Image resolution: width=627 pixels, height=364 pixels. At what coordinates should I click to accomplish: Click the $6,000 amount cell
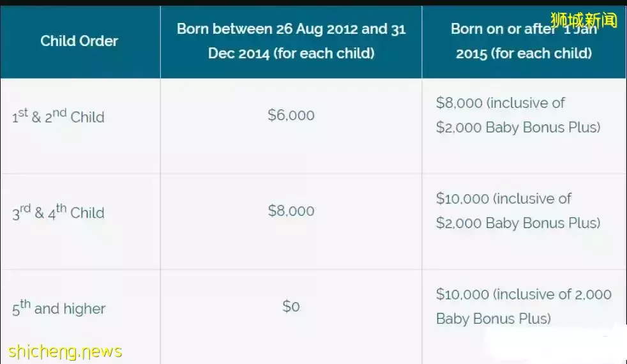click(x=291, y=116)
